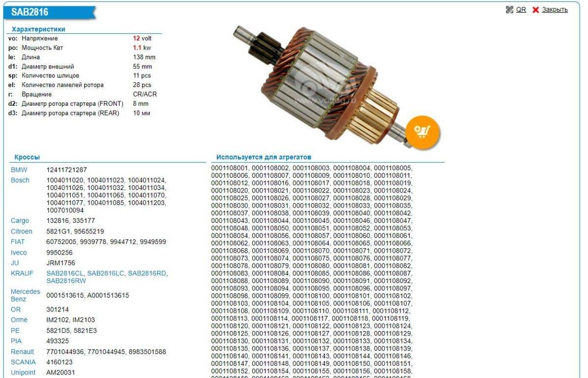Select the SCANIA brand in crosses
588x378 pixels.
22,362
